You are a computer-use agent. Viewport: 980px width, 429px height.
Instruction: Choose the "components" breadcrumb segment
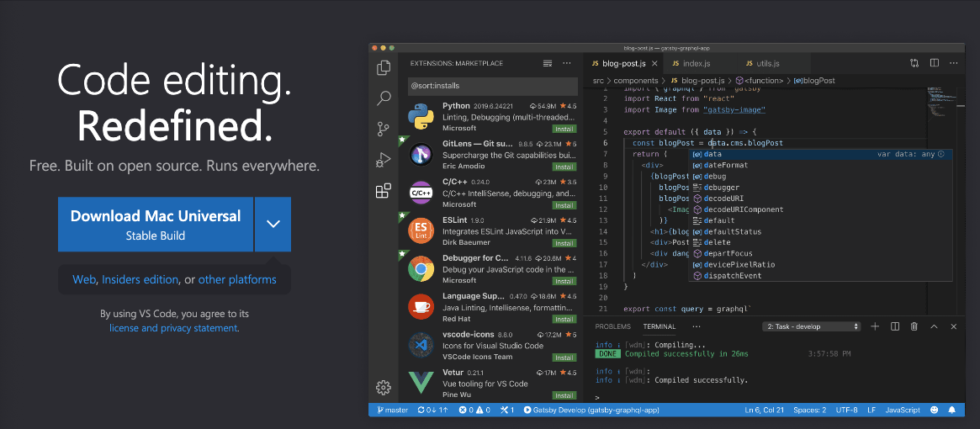coord(636,81)
